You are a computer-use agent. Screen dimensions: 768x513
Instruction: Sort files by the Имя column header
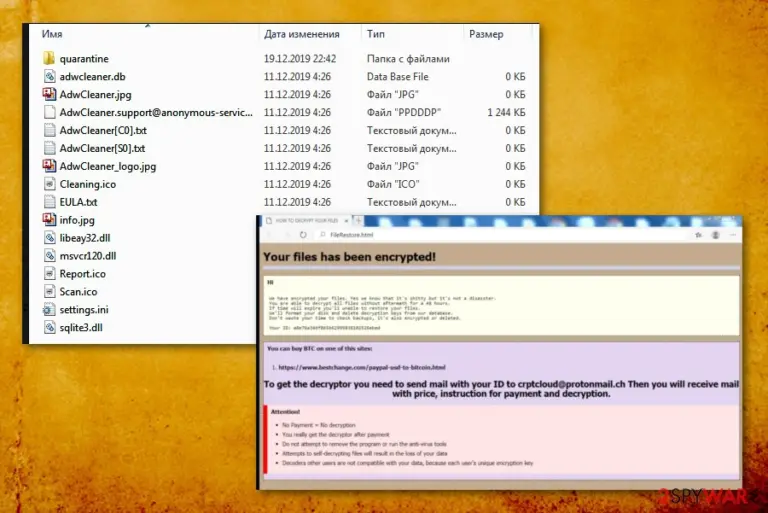click(x=52, y=34)
